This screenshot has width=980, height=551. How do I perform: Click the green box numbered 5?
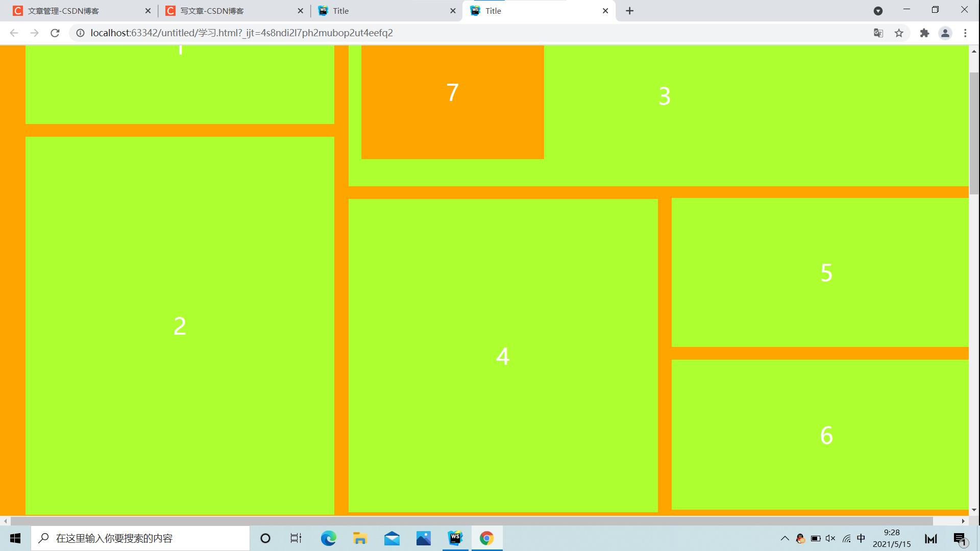(x=820, y=272)
